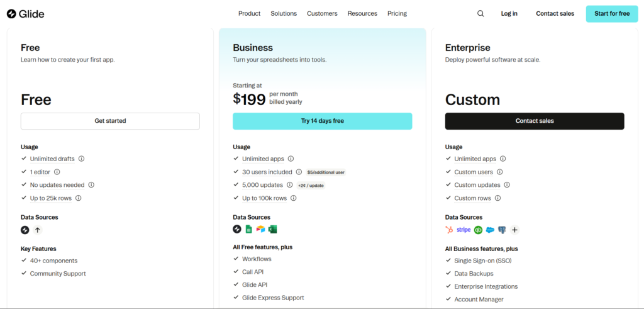Click the Call API feature text
This screenshot has height=309, width=644.
click(x=253, y=272)
